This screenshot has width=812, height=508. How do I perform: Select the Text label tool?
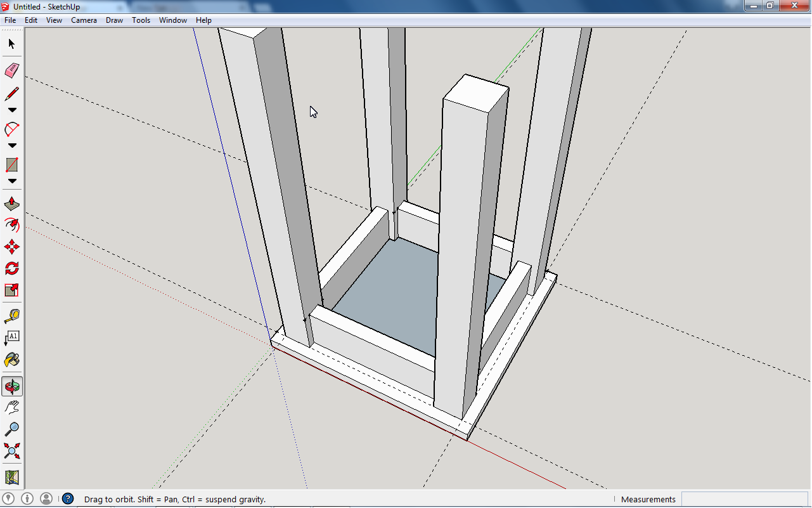click(x=12, y=337)
